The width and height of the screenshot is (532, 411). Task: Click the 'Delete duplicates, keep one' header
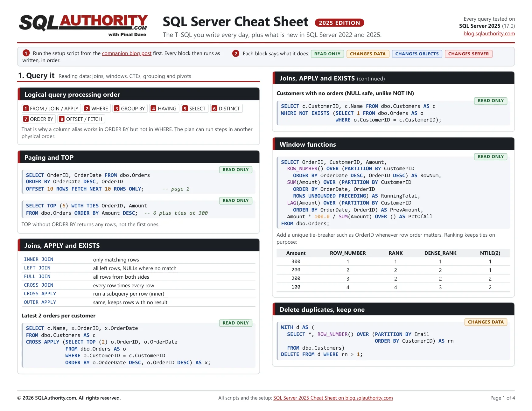pyautogui.click(x=394, y=309)
